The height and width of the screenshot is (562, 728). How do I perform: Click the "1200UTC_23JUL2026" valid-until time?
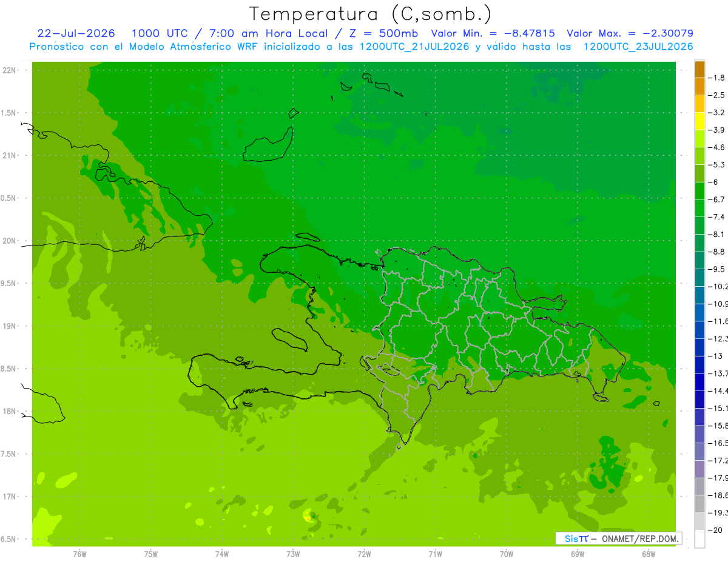pos(638,47)
